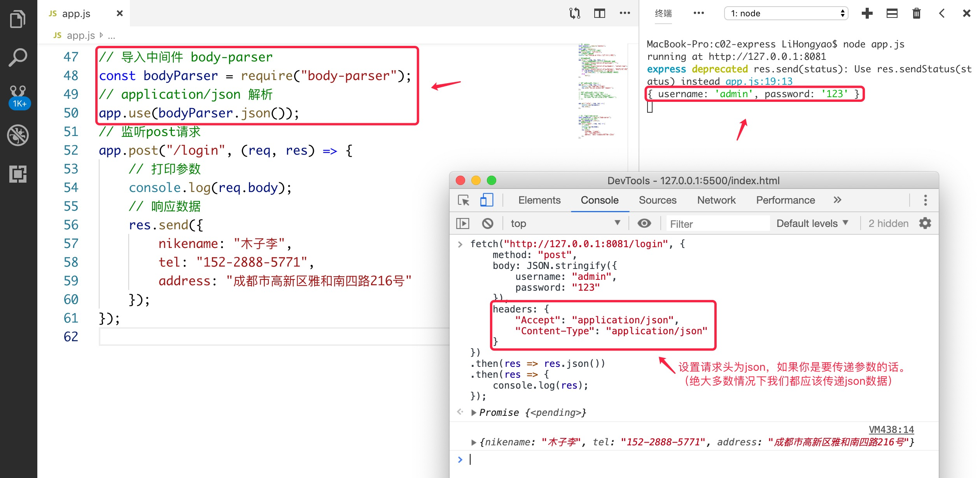Click the kill terminal trash icon
Image resolution: width=980 pixels, height=478 pixels.
917,14
